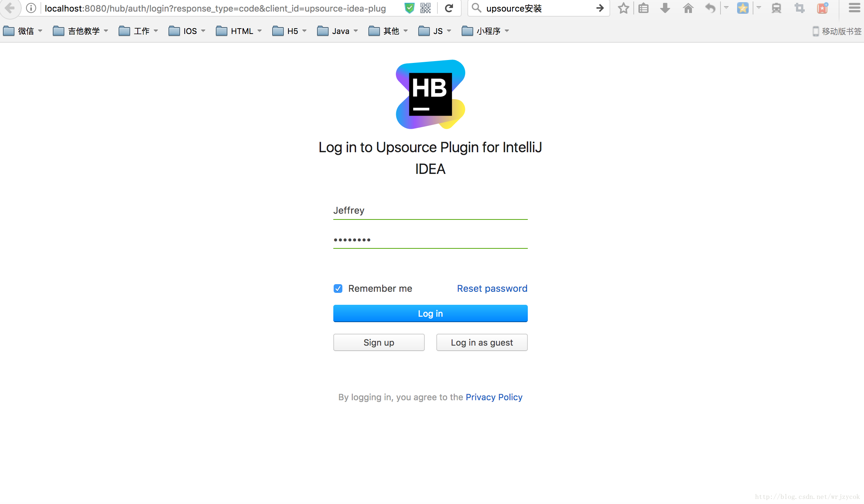Screen dimensions: 864x504
Task: Click the Reset password link
Action: coord(492,289)
